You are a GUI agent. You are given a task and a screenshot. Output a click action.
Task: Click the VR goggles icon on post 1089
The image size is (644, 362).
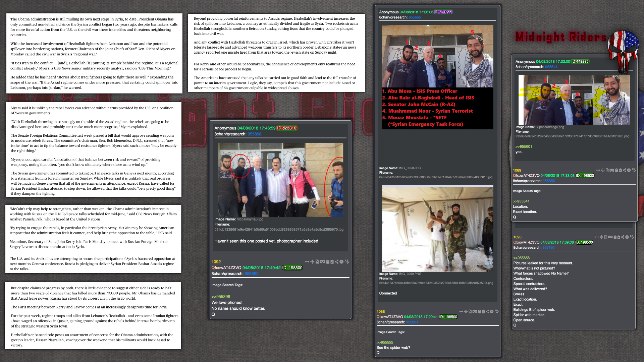[612, 170]
